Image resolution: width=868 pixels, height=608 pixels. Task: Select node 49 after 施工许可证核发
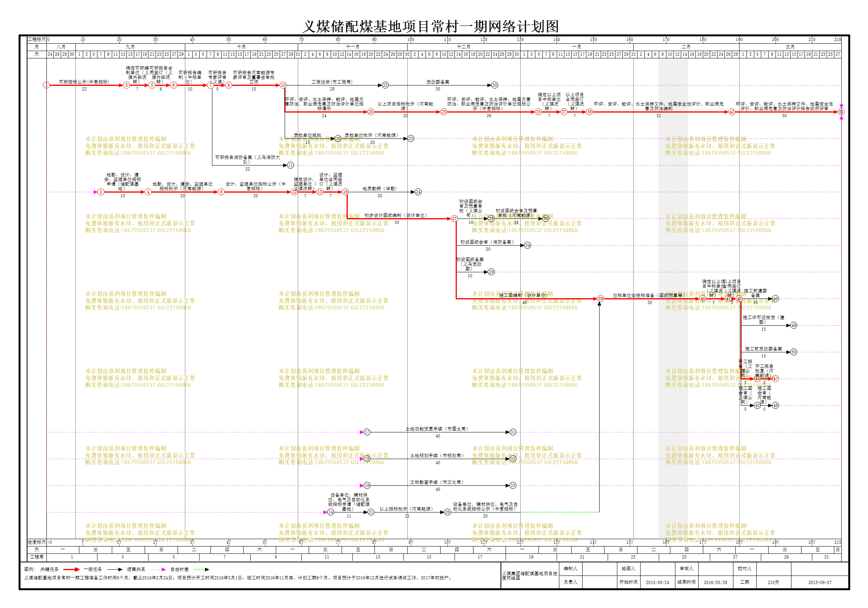click(794, 325)
